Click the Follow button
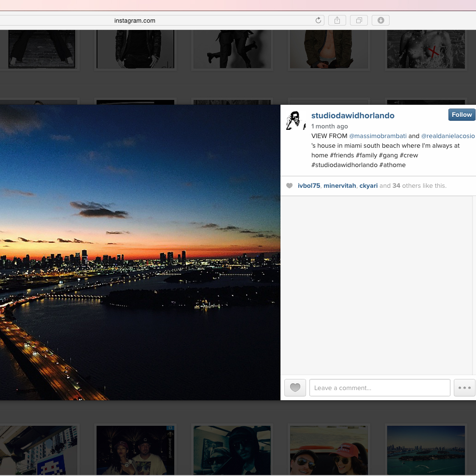This screenshot has height=476, width=476. tap(462, 115)
